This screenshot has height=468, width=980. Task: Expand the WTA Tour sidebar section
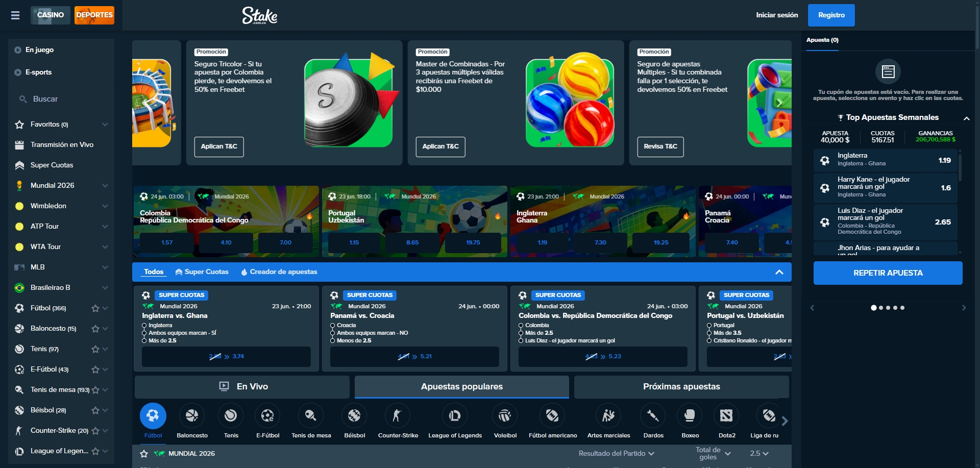pos(105,247)
